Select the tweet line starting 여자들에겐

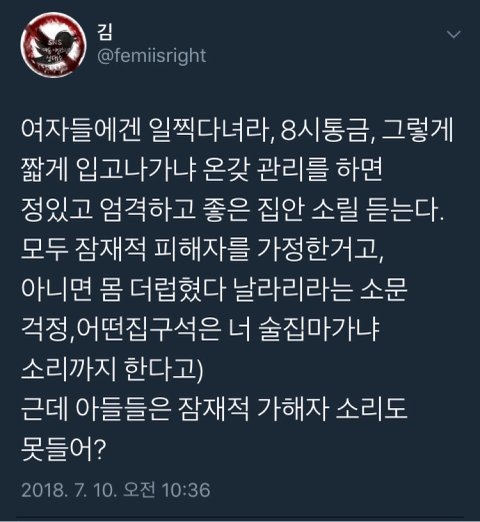click(x=237, y=129)
